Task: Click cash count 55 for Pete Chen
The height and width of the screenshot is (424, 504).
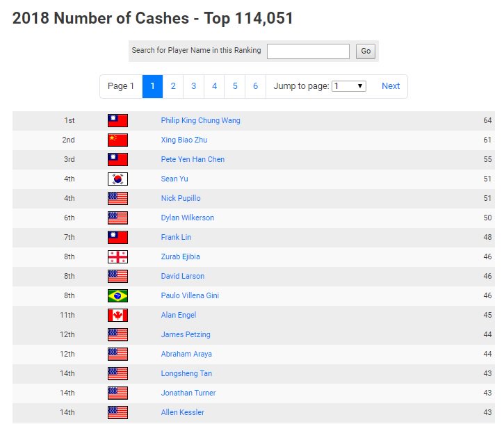Action: pos(487,159)
